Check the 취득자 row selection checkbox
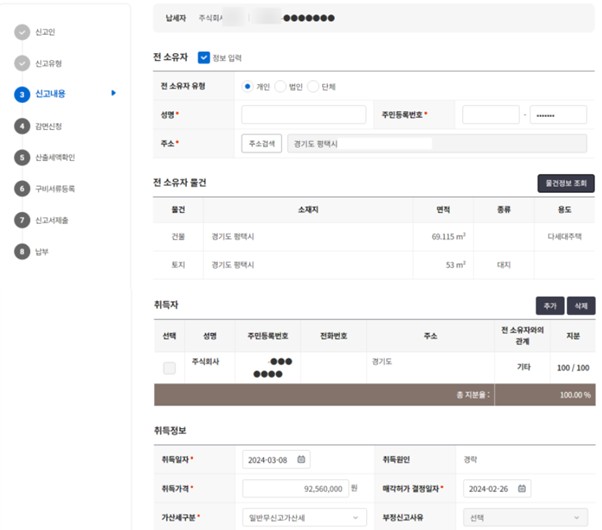602x530 pixels. coord(169,368)
